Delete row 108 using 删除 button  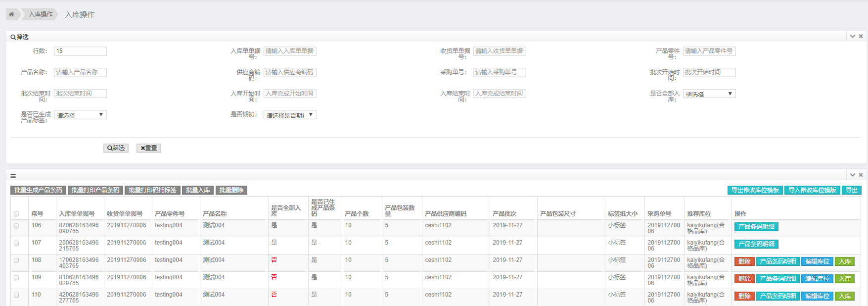[744, 261]
